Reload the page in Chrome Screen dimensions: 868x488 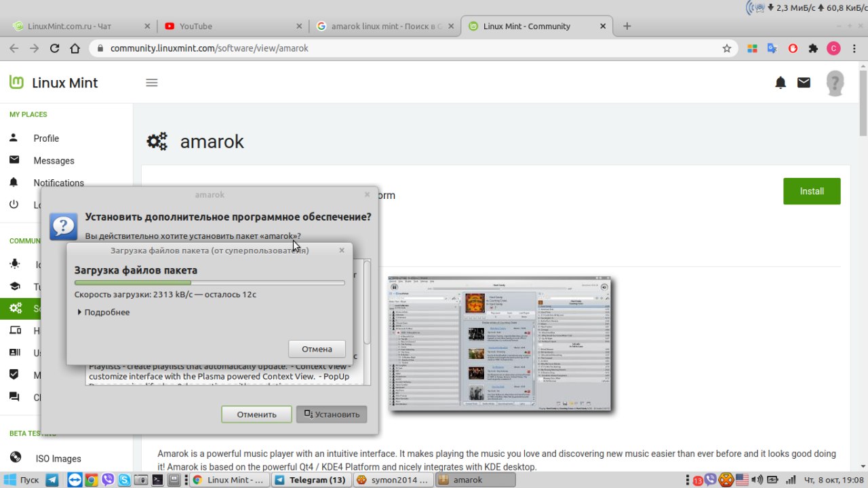55,48
